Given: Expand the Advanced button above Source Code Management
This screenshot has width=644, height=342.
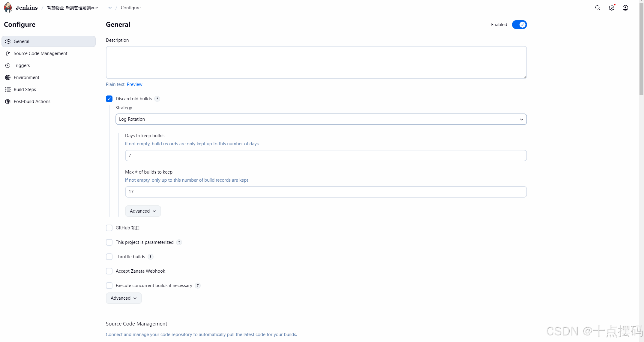Looking at the screenshot, I should [x=124, y=298].
